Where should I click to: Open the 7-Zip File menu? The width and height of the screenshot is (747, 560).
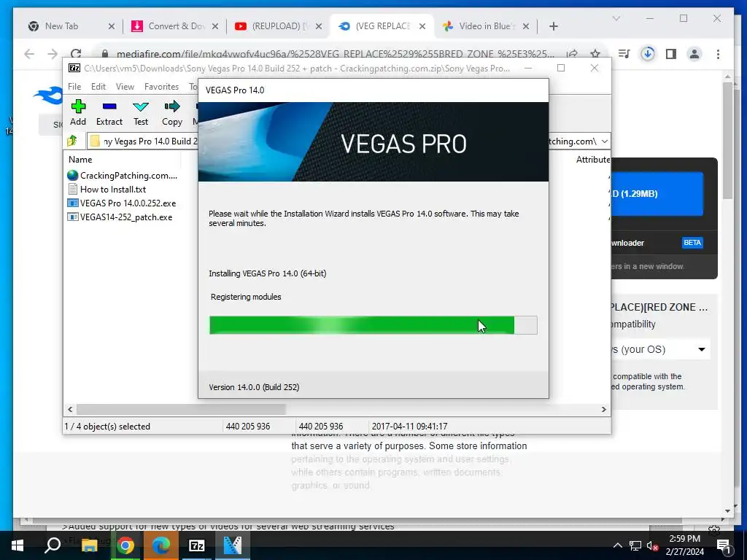tap(74, 87)
